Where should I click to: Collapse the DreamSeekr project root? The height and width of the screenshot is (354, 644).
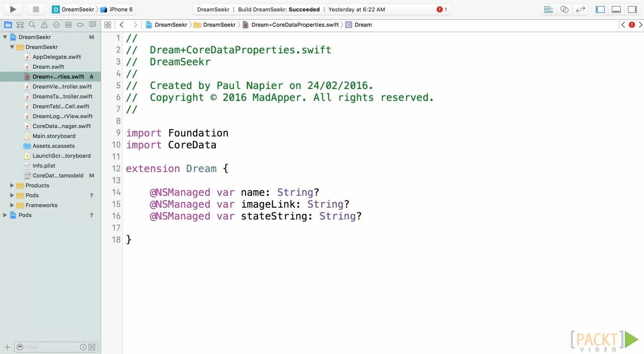(x=5, y=37)
